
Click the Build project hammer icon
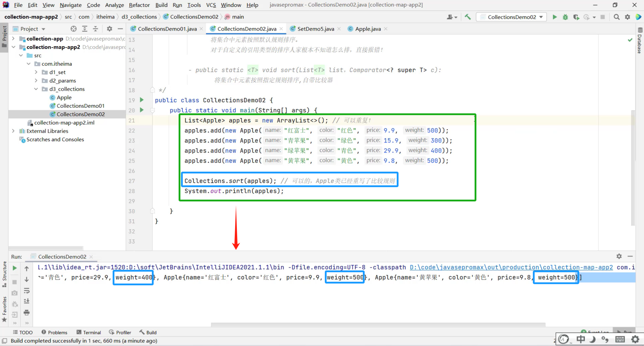(x=468, y=17)
